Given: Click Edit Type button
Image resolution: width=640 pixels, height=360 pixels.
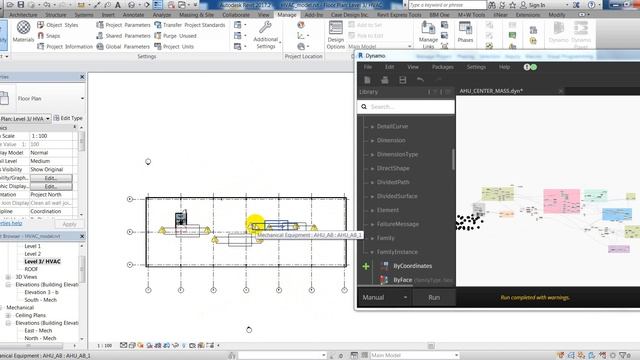Looking at the screenshot, I should click(x=68, y=118).
